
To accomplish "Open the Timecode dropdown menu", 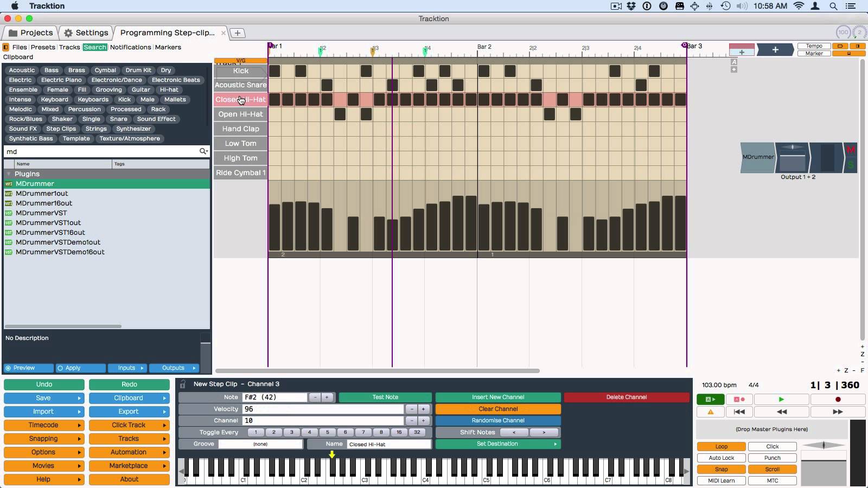I will pos(44,425).
